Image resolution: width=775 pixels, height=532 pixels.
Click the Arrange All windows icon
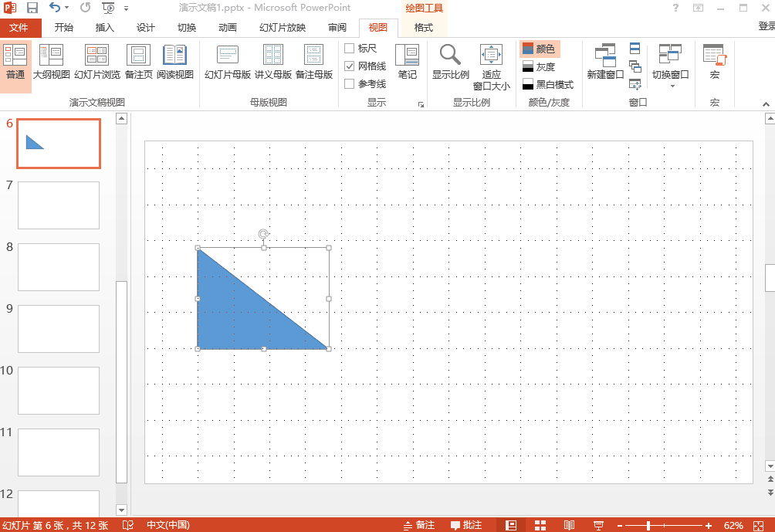tap(635, 49)
